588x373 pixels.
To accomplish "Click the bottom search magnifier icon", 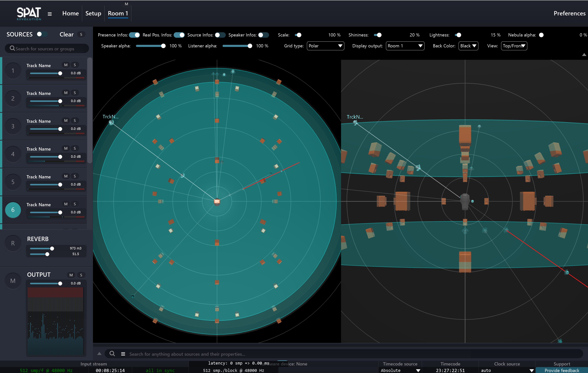I will coord(112,354).
